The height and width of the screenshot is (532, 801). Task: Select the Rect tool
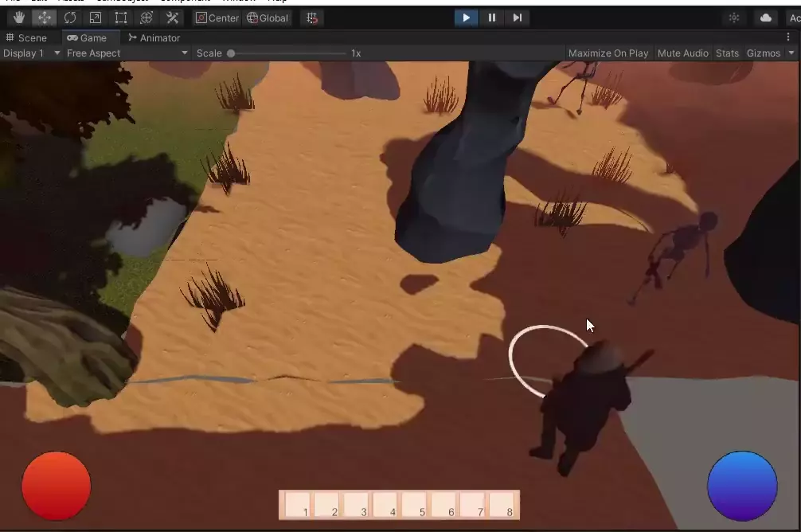pos(121,18)
